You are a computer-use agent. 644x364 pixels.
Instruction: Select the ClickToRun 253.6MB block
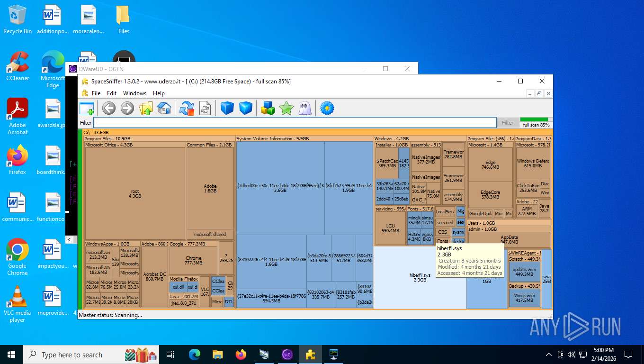tap(528, 188)
